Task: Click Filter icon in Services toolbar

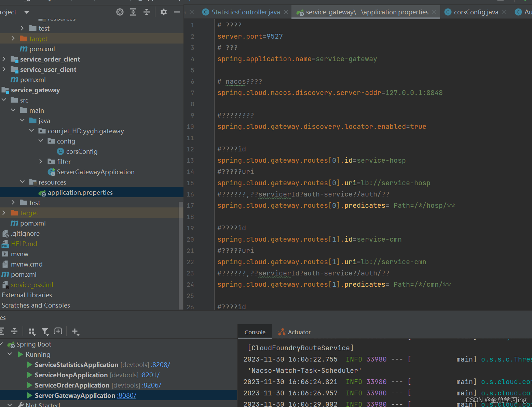Action: (45, 331)
